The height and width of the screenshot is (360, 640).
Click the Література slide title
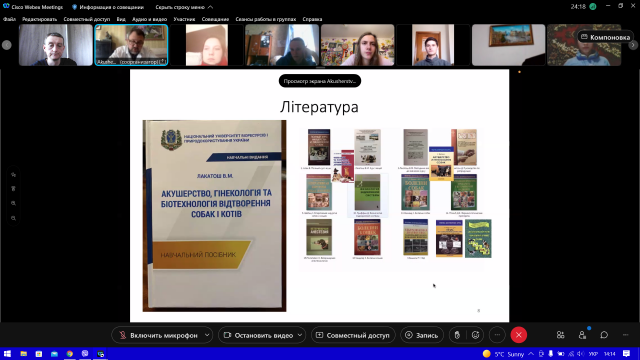319,107
